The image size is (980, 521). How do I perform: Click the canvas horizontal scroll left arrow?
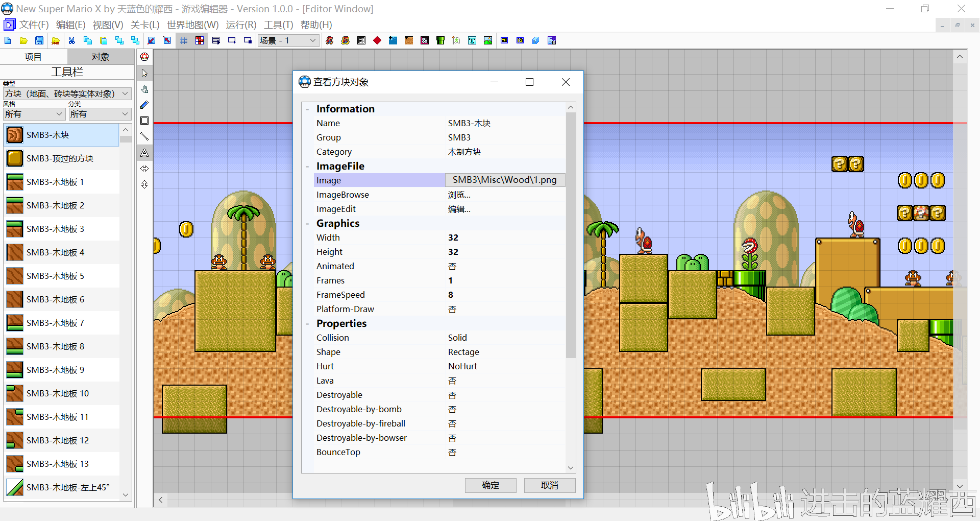click(161, 500)
